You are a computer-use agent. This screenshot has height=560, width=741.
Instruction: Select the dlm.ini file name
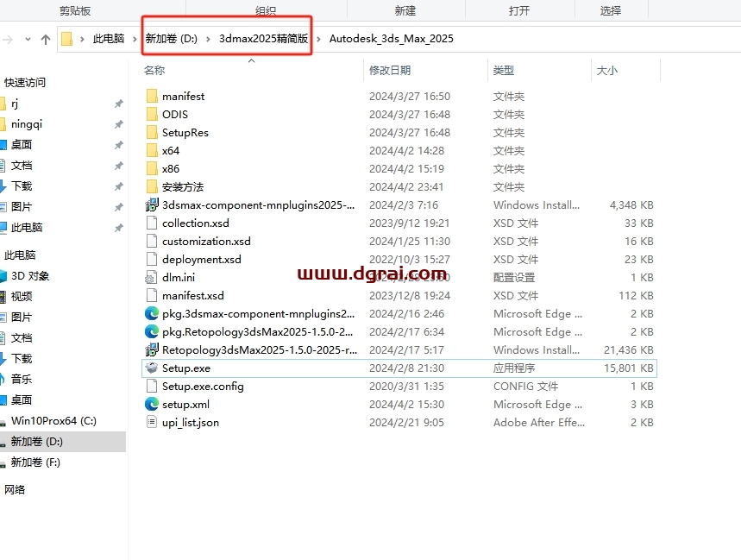(179, 277)
